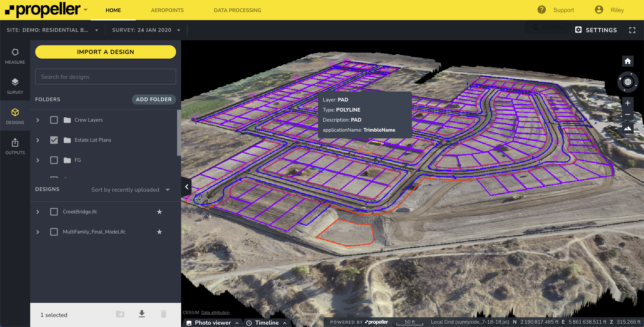Download the selected design
The width and height of the screenshot is (644, 327).
coord(142,314)
